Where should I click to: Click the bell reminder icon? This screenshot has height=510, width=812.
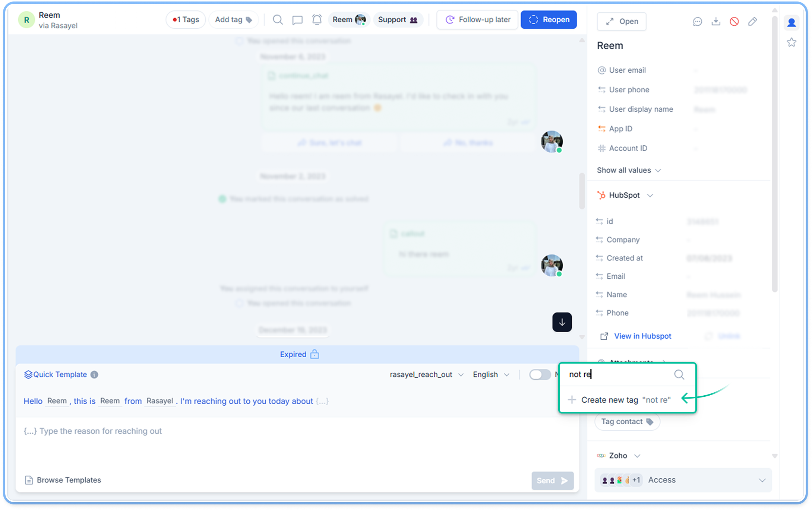pos(317,20)
